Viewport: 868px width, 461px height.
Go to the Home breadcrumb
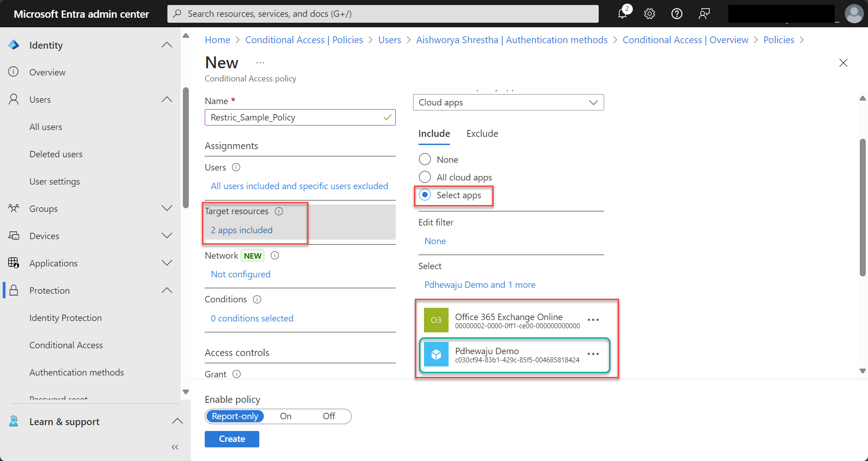point(217,40)
